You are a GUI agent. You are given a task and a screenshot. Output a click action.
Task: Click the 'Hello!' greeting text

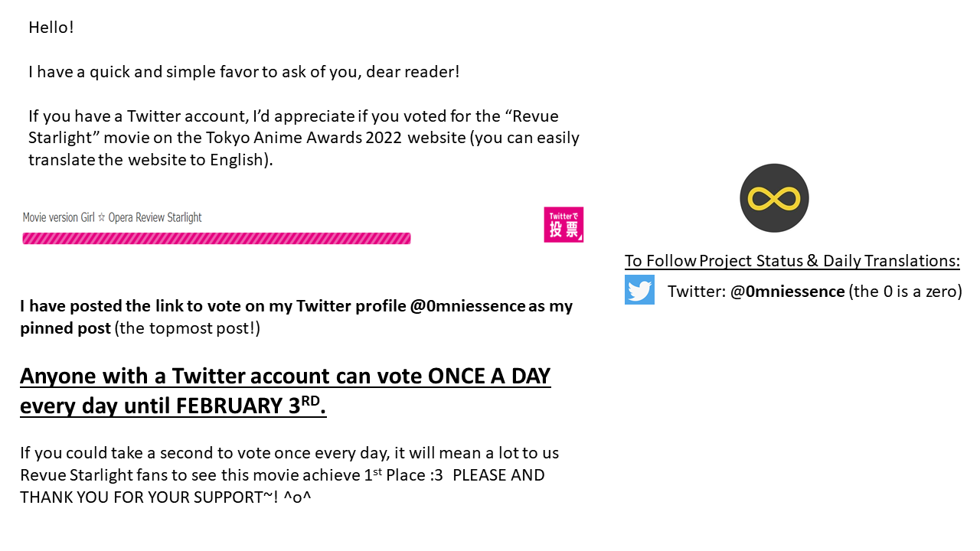click(x=51, y=28)
